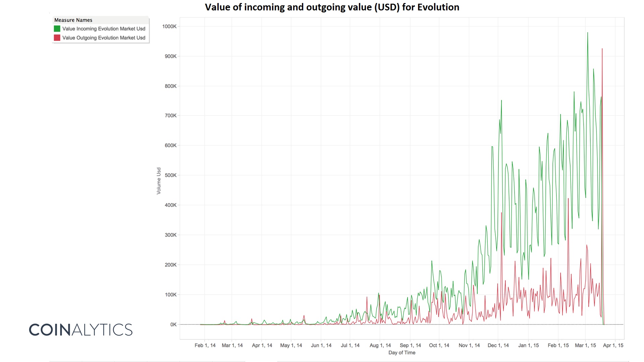Screen dimensions: 644x362
Task: Click the 'Sep 1, 14' date label
Action: point(410,345)
